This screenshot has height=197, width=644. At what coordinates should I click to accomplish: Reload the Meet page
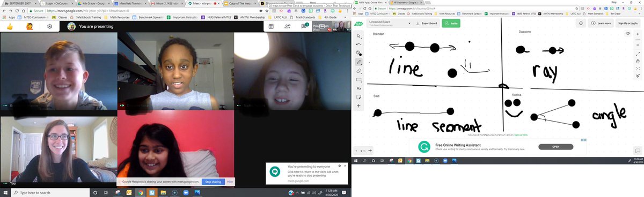tap(17, 11)
